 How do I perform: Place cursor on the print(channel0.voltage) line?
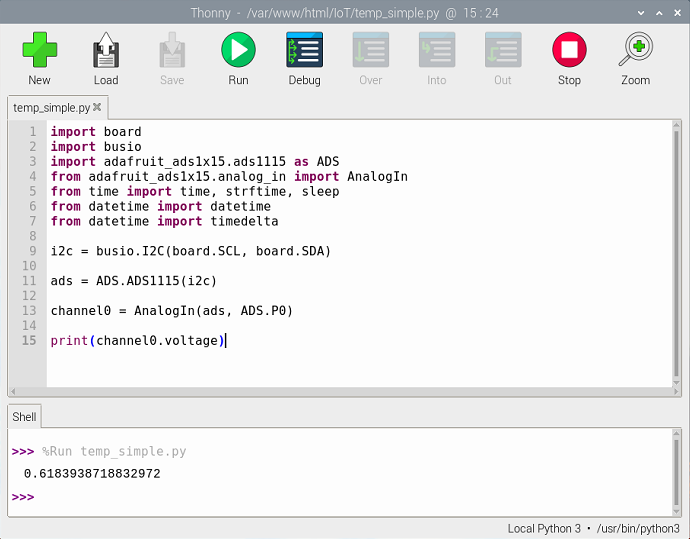(x=138, y=341)
